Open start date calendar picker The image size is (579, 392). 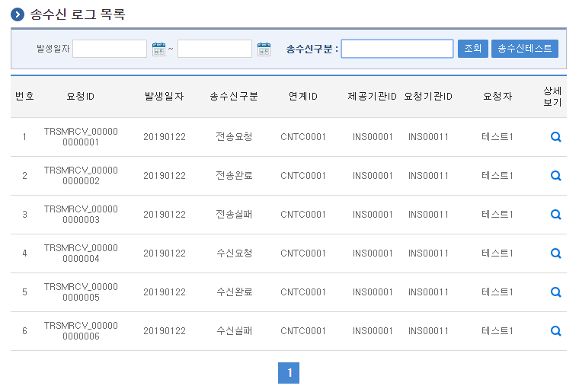(158, 49)
